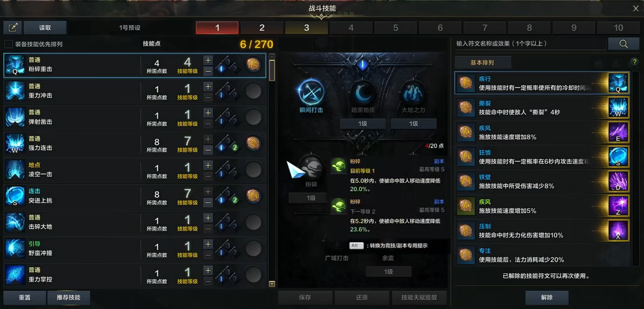Click the rune name search input field
This screenshot has height=309, width=644.
click(x=531, y=44)
